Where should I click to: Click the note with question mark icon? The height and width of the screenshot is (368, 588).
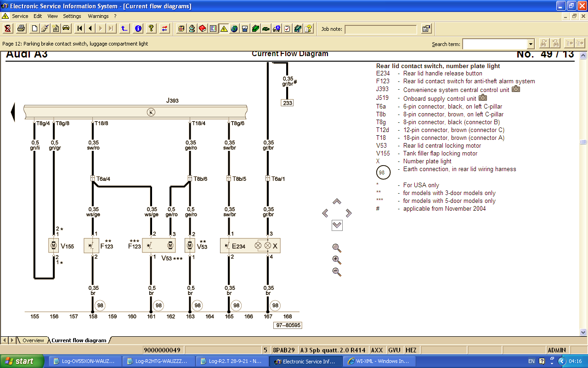click(x=308, y=29)
